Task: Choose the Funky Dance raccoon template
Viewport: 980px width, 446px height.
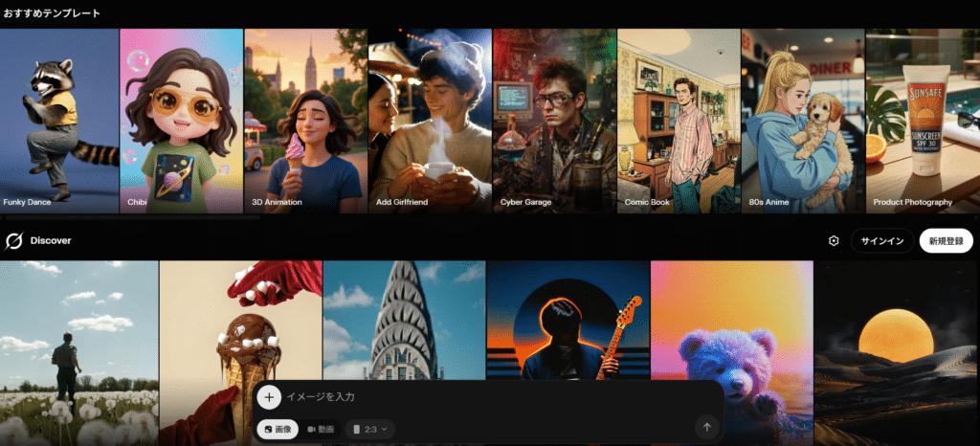Action: pos(59,120)
